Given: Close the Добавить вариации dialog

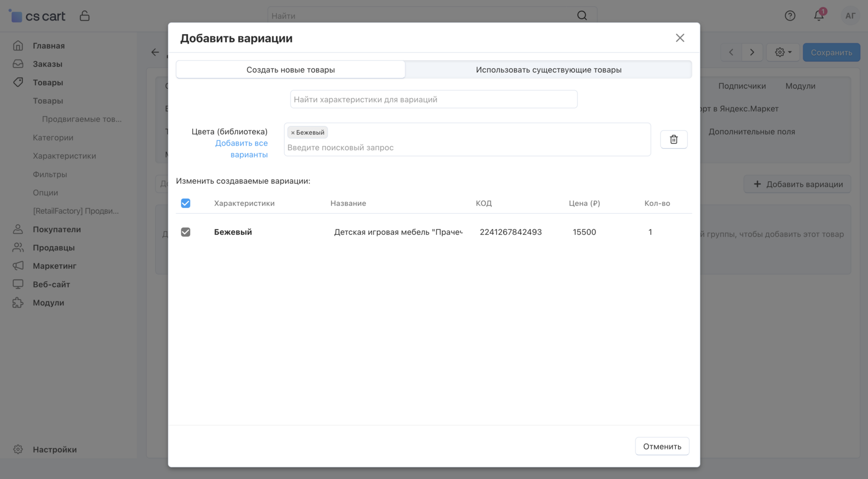Looking at the screenshot, I should [x=680, y=38].
